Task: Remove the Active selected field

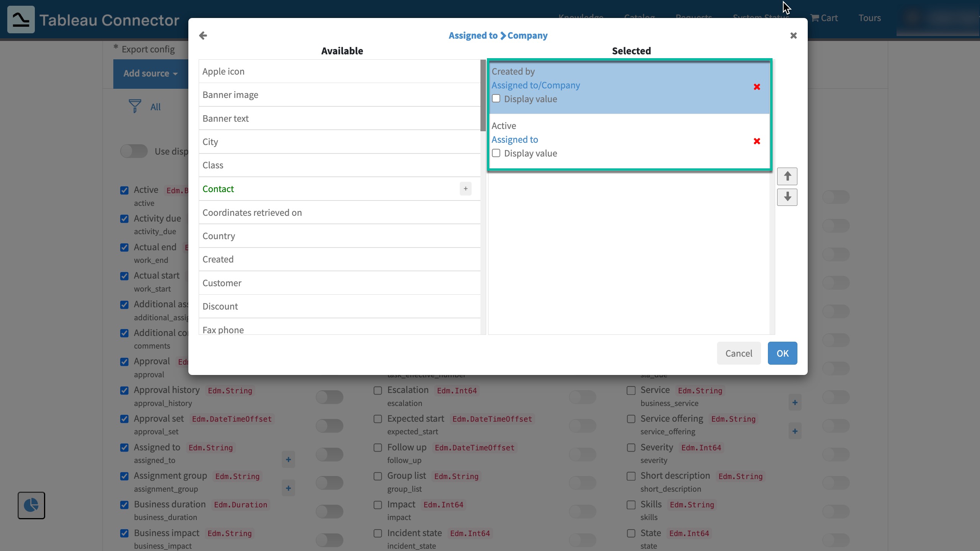Action: [x=756, y=141]
